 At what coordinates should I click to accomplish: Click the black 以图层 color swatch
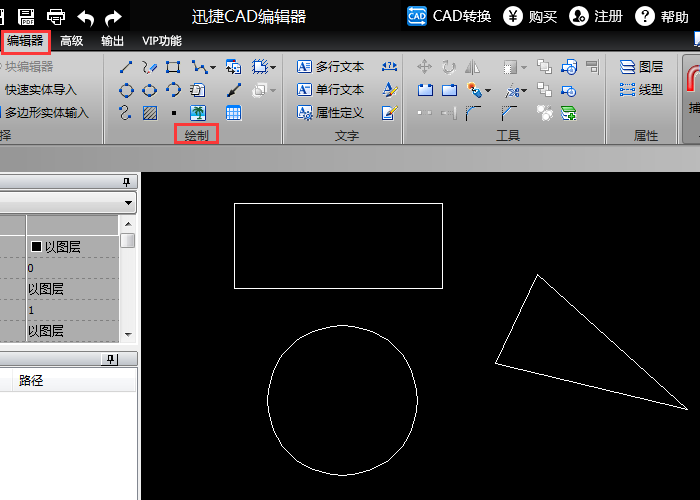coord(37,246)
